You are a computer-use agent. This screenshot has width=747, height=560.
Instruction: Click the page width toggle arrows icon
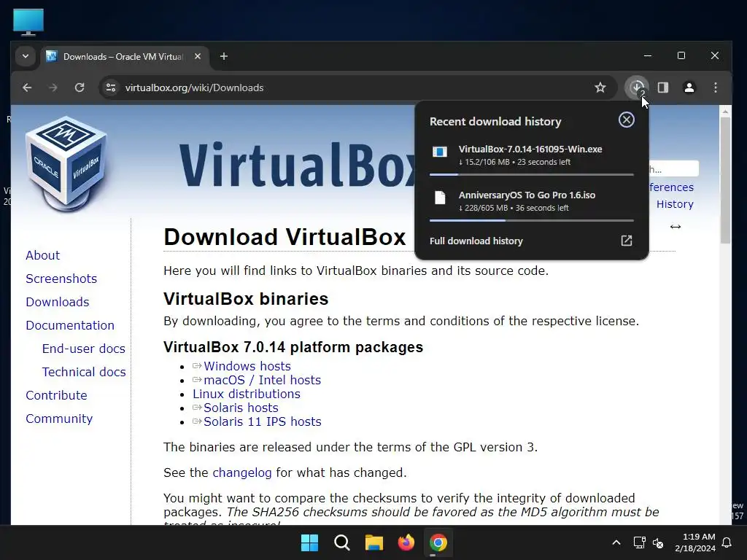click(x=675, y=227)
